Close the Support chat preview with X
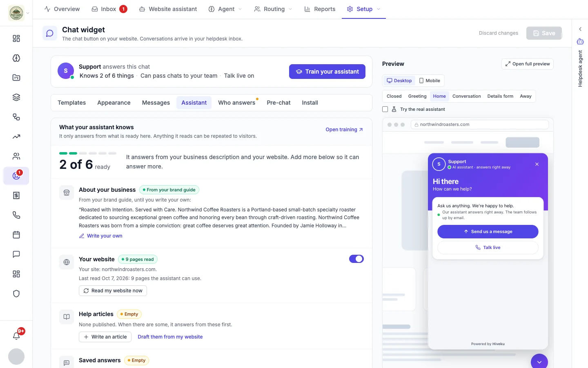Viewport: 588px width, 368px height. point(537,164)
